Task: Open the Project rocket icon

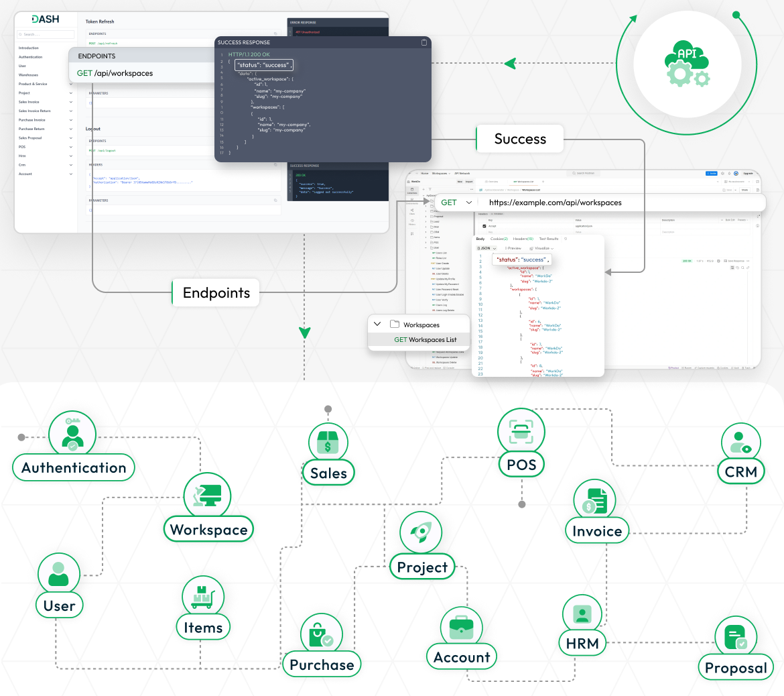Action: tap(421, 532)
